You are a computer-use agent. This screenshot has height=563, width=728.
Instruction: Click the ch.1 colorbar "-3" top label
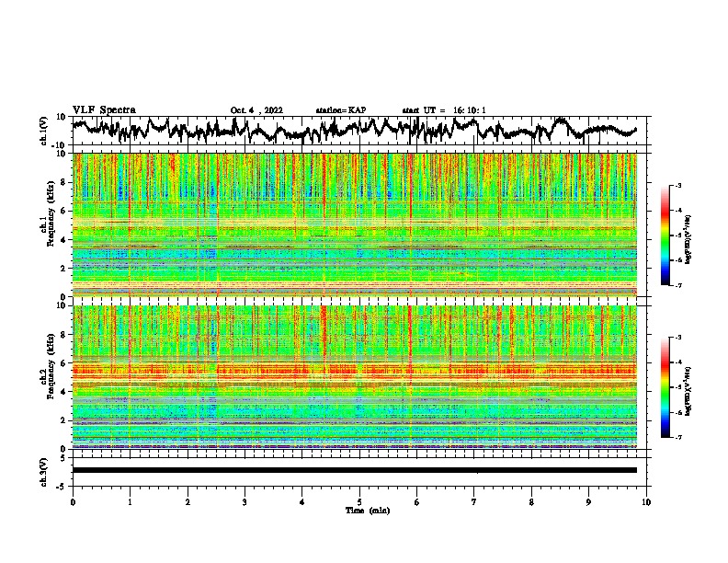(x=677, y=186)
